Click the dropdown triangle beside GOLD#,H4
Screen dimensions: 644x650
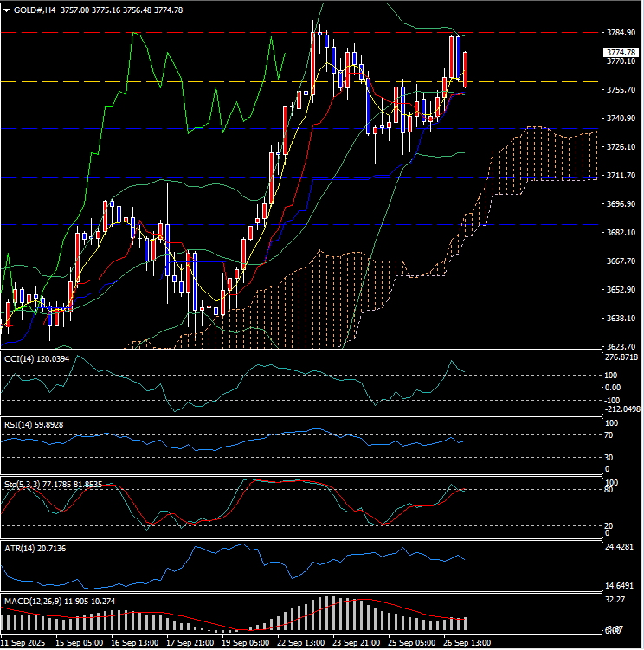click(7, 10)
